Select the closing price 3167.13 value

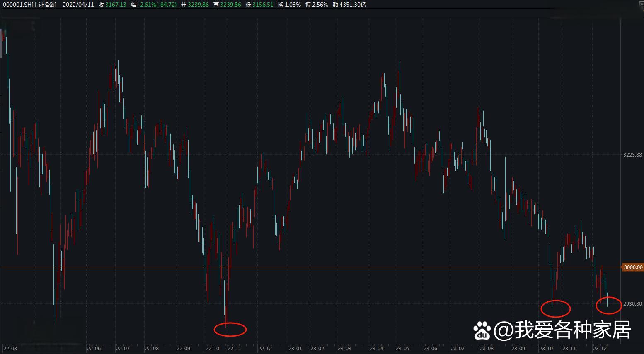click(116, 5)
